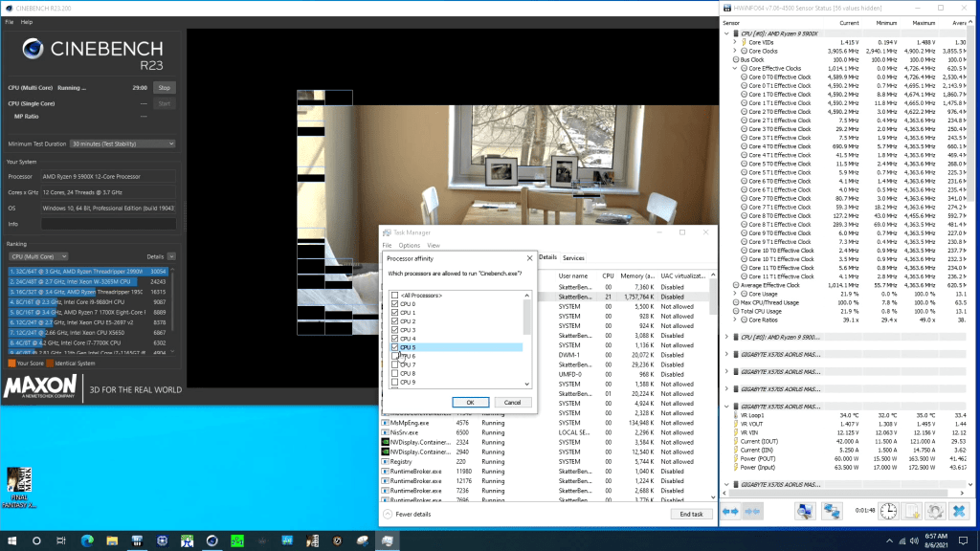The image size is (980, 551).
Task: Launch Microsoft Edge from taskbar
Action: click(x=87, y=540)
